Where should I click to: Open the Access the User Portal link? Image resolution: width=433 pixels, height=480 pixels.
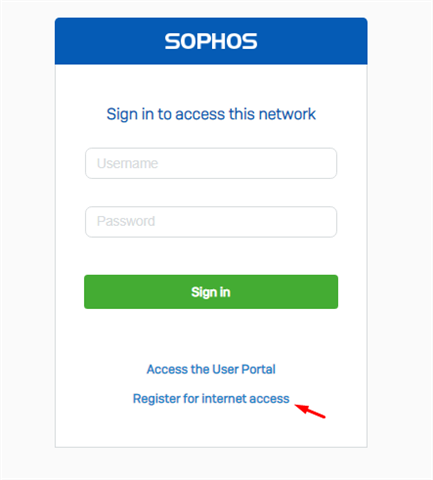coord(211,369)
